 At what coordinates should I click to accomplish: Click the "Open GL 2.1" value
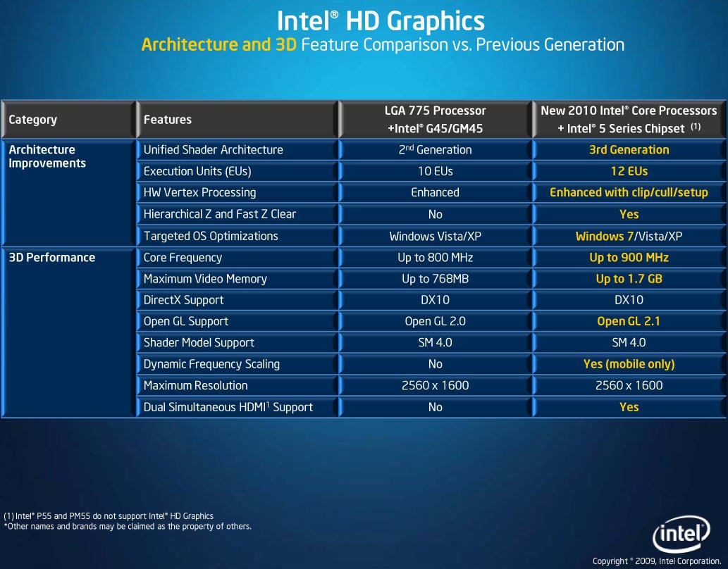629,321
